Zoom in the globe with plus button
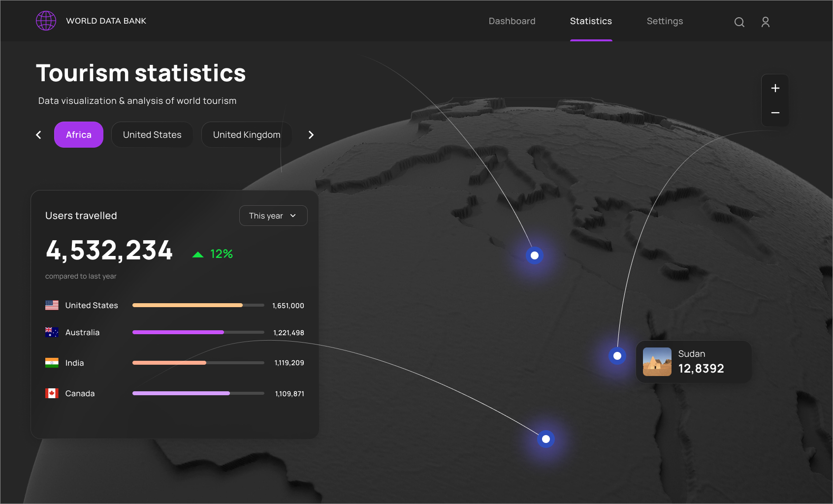Viewport: 833px width, 504px height. (x=775, y=88)
